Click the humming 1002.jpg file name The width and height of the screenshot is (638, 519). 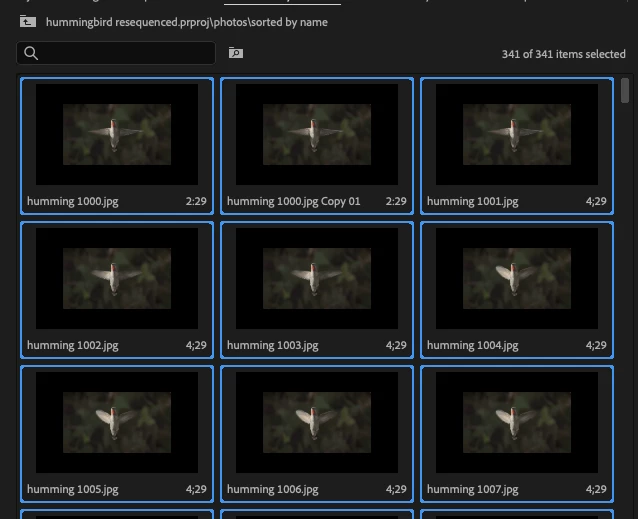(73, 346)
